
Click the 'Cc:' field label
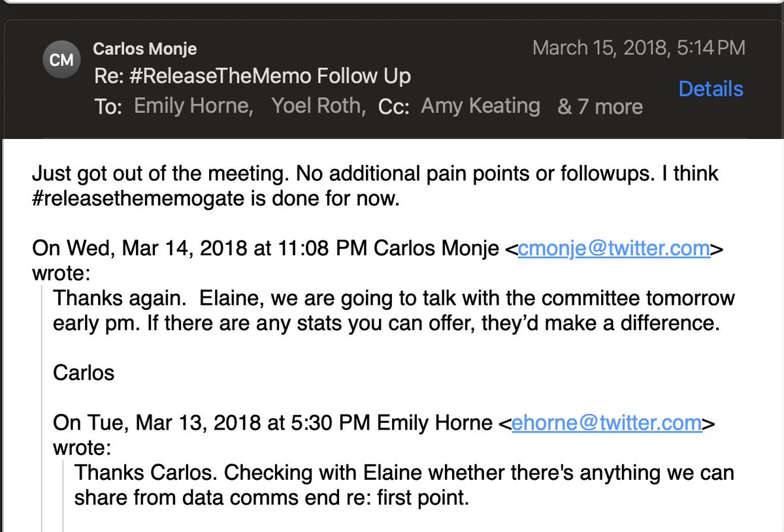coord(394,107)
